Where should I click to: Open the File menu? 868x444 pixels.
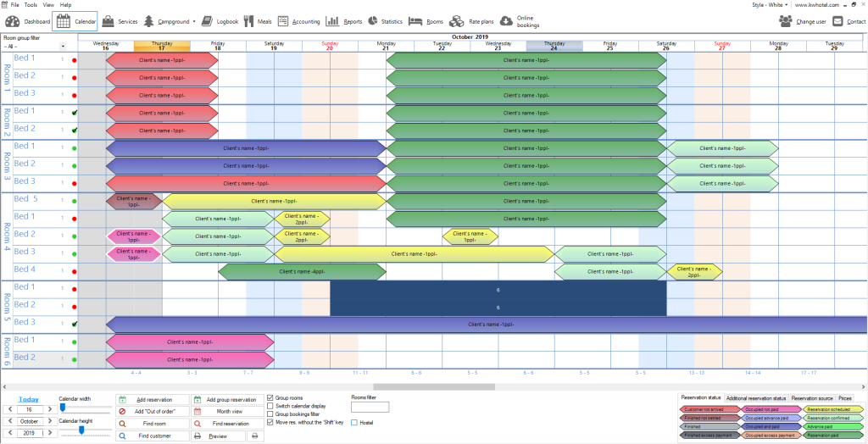(x=14, y=4)
